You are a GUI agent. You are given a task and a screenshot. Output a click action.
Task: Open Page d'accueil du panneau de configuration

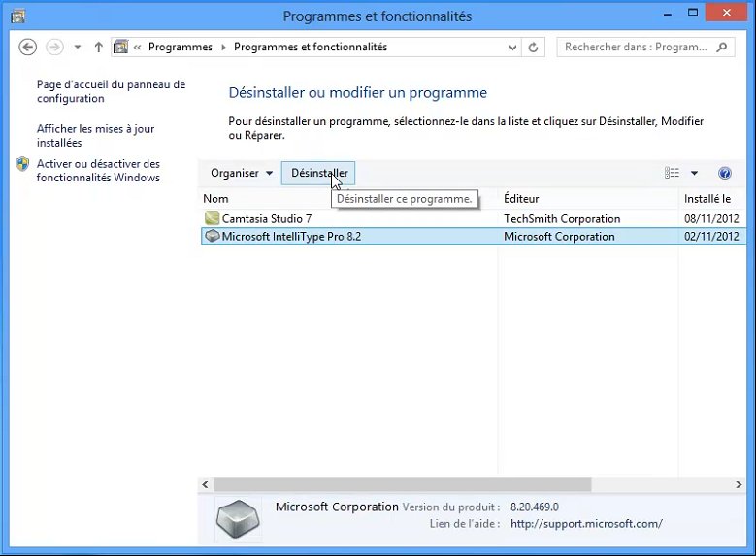(x=111, y=91)
